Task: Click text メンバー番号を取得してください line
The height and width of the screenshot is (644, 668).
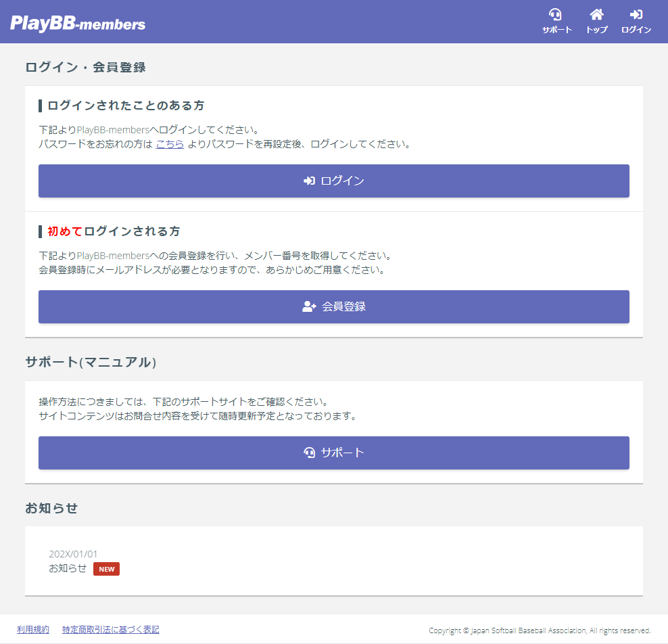Action: [216, 256]
